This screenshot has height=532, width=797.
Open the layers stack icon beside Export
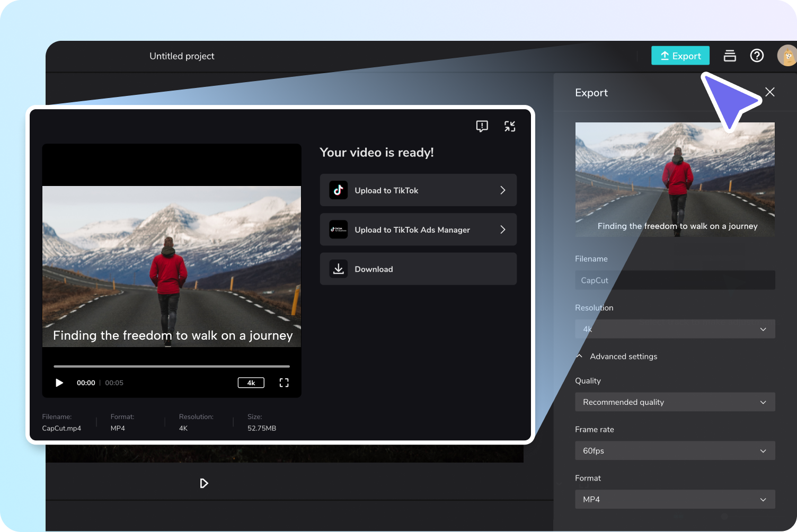click(x=730, y=56)
